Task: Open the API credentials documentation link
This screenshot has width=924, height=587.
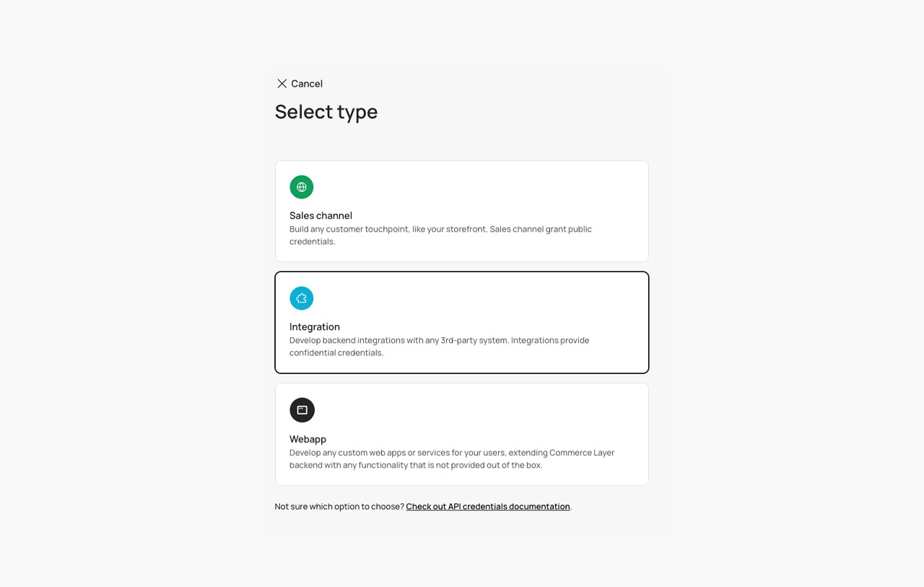Action: click(488, 506)
